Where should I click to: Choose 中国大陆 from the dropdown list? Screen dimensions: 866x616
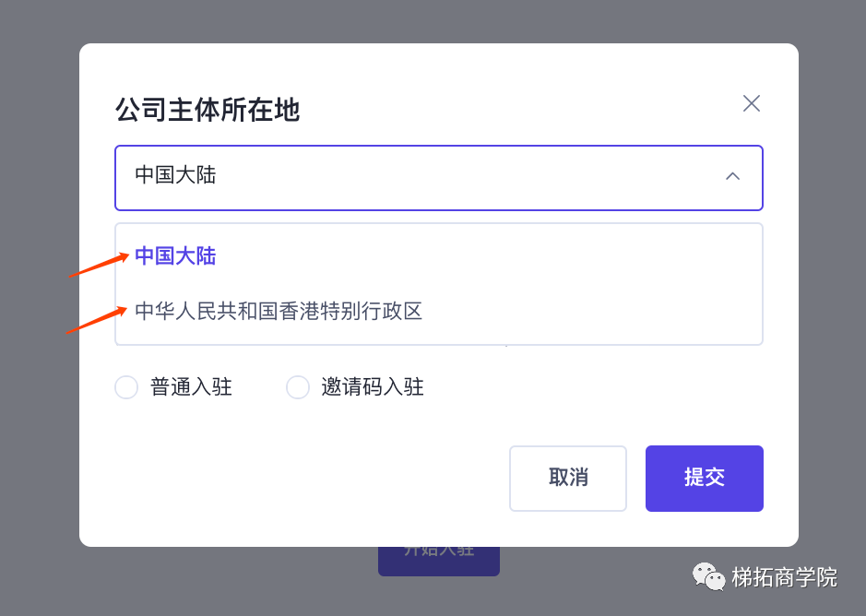click(x=175, y=256)
